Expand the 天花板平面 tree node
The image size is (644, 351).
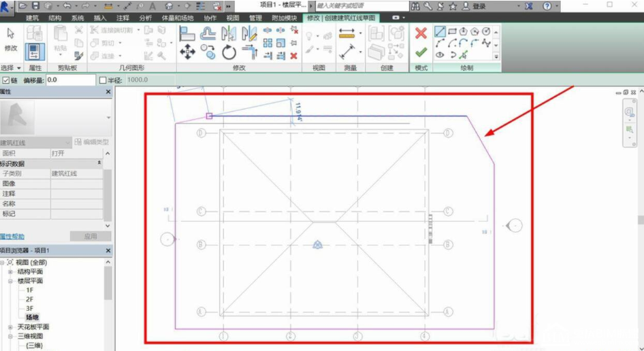[x=10, y=327]
